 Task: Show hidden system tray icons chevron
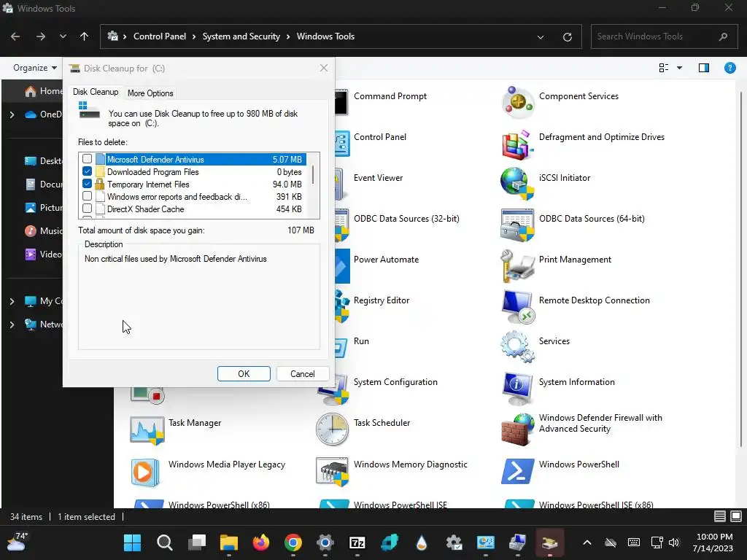[587, 542]
